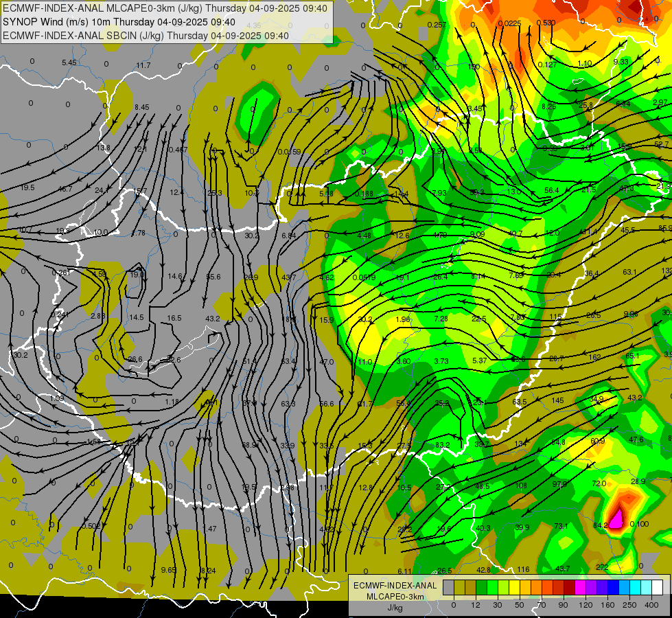
Task: Click the map value 9.65
Action: tap(168, 570)
